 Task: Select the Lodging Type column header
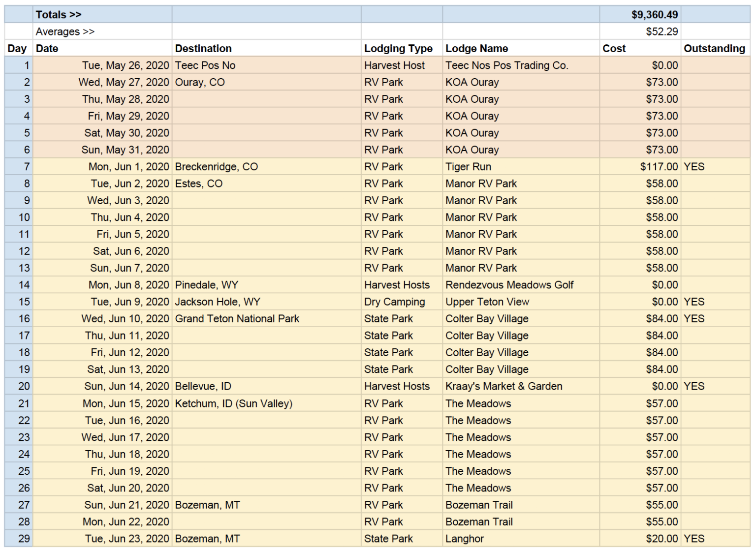[398, 48]
